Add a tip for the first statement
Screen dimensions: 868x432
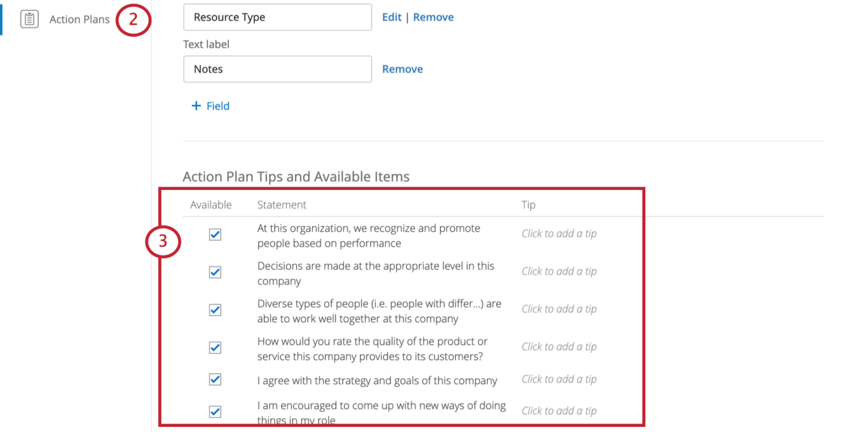point(558,234)
